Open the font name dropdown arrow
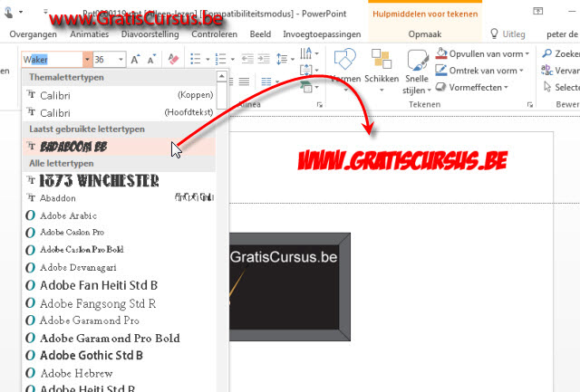Viewport: 580px width, 392px height. (x=87, y=60)
